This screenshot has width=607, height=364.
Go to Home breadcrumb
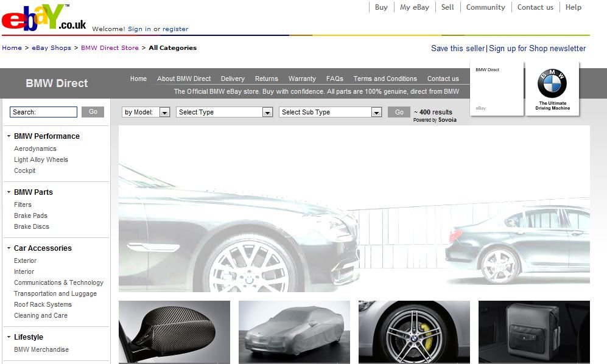12,47
